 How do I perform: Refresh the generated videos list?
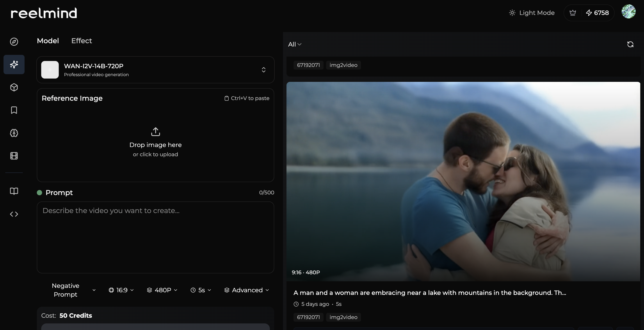630,44
